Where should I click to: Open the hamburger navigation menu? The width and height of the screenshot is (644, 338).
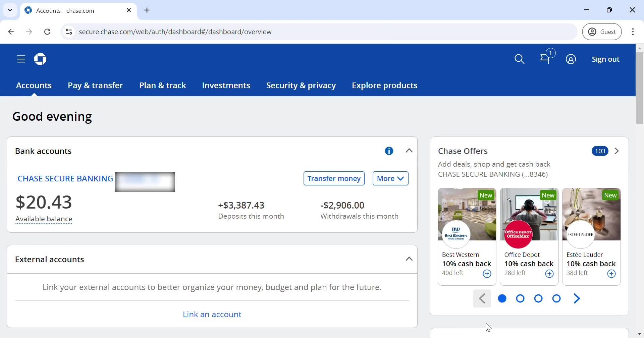21,59
